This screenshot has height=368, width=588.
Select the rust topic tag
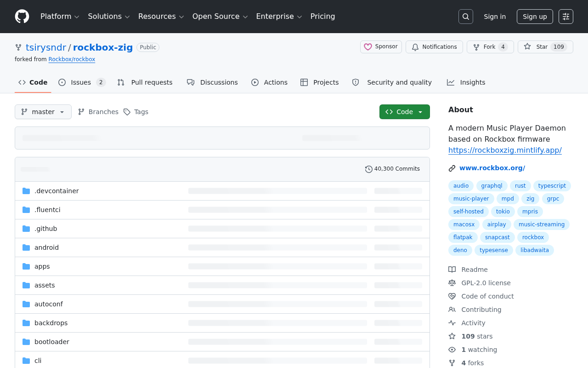click(x=520, y=186)
